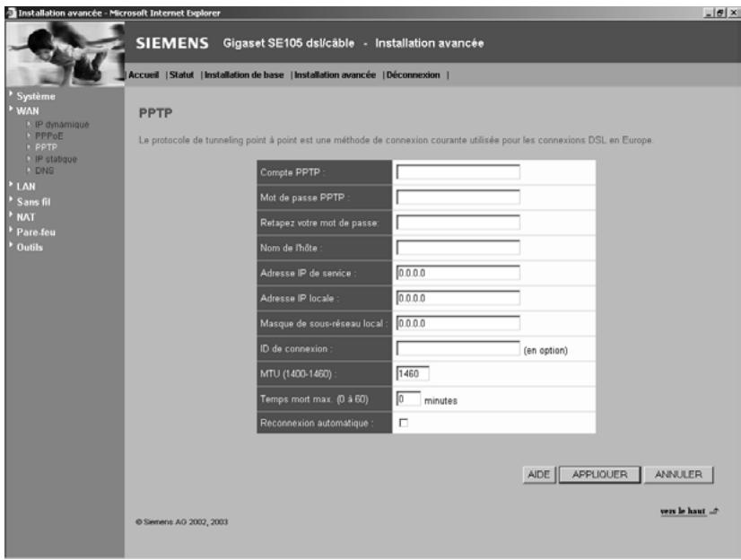Focus the Mot de passe PPTP field

click(x=458, y=197)
